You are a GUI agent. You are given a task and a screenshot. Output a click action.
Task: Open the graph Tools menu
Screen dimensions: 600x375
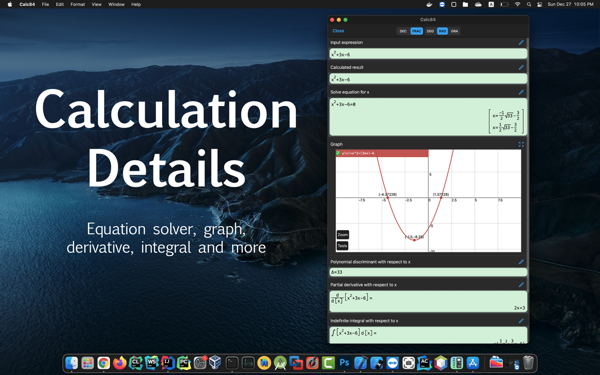tap(342, 246)
